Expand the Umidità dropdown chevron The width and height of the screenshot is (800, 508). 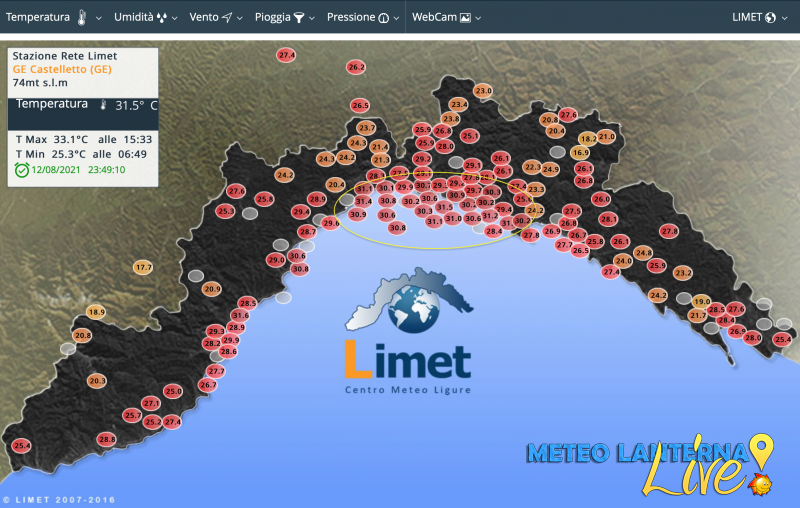coord(174,18)
